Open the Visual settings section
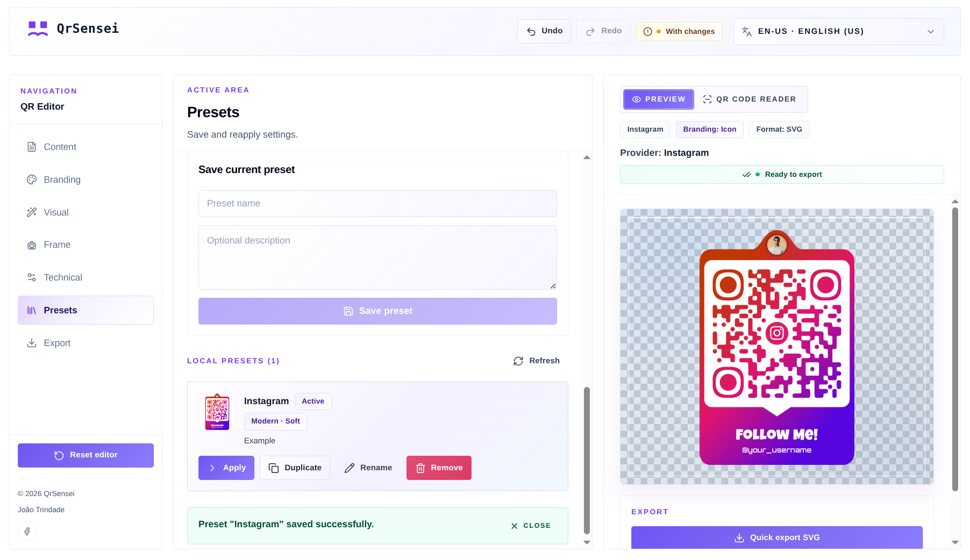This screenshot has width=970, height=560. pos(85,213)
